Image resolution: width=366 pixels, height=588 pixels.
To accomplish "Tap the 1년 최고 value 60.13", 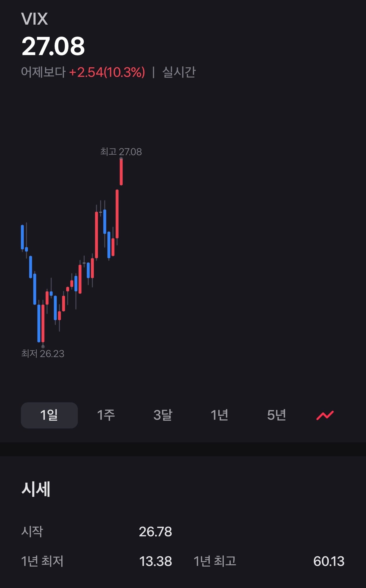I will pos(329,561).
